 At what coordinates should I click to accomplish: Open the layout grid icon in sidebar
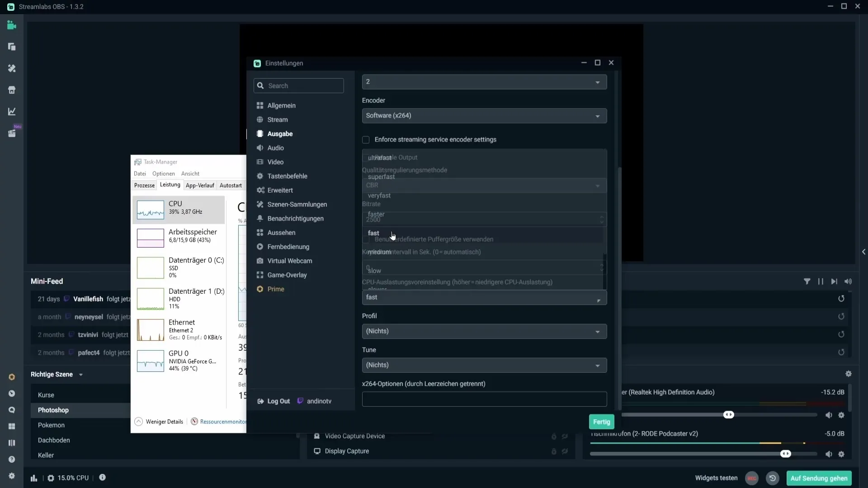tap(12, 426)
